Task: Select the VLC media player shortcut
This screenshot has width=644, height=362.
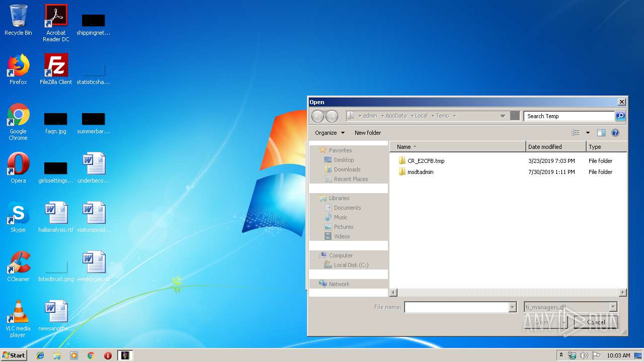Action: (x=18, y=319)
